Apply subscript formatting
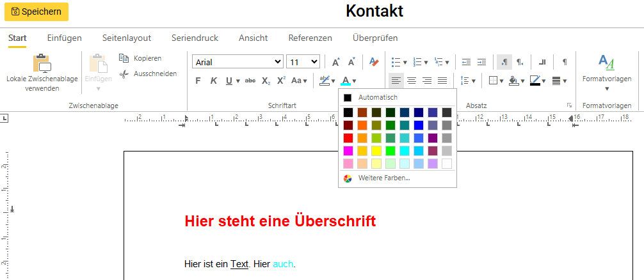 (x=266, y=81)
